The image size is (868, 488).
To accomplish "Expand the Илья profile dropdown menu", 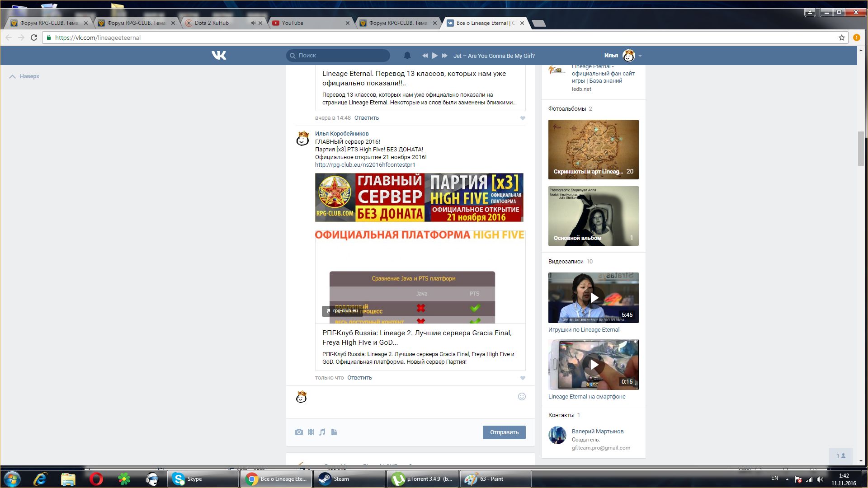I will 640,56.
